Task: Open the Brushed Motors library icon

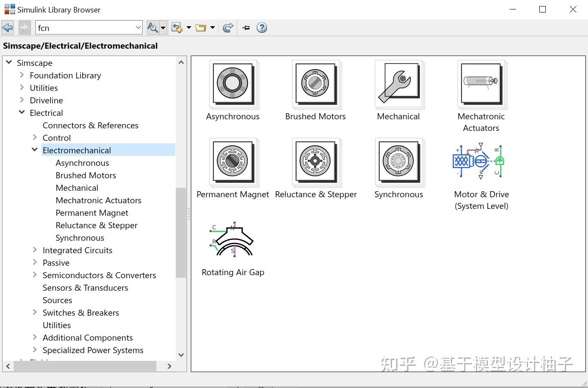Action: [x=315, y=84]
